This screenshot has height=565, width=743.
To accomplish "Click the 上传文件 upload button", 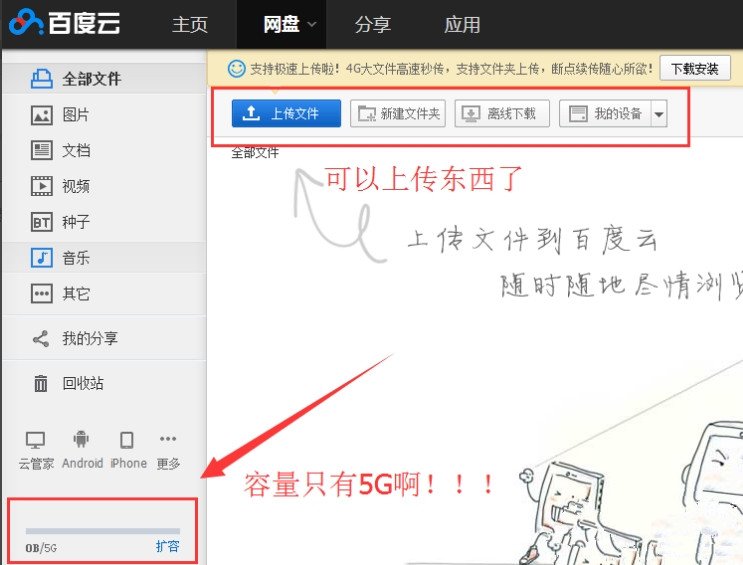I will (x=286, y=113).
